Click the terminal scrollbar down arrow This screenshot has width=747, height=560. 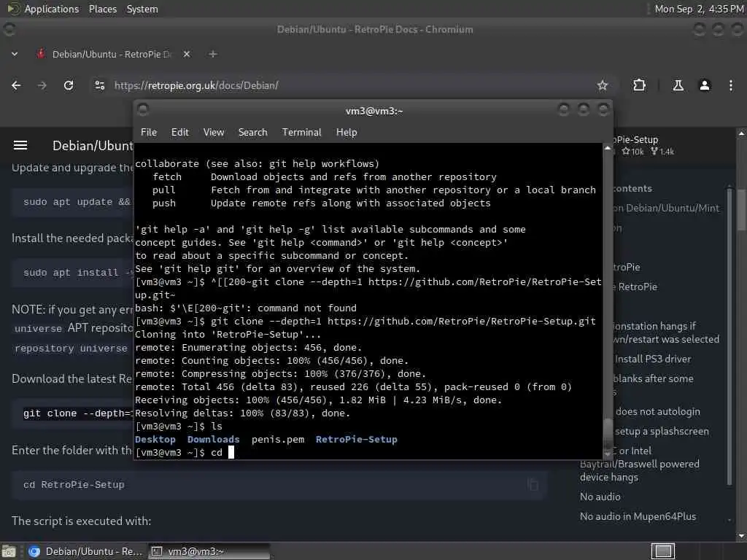pos(608,454)
